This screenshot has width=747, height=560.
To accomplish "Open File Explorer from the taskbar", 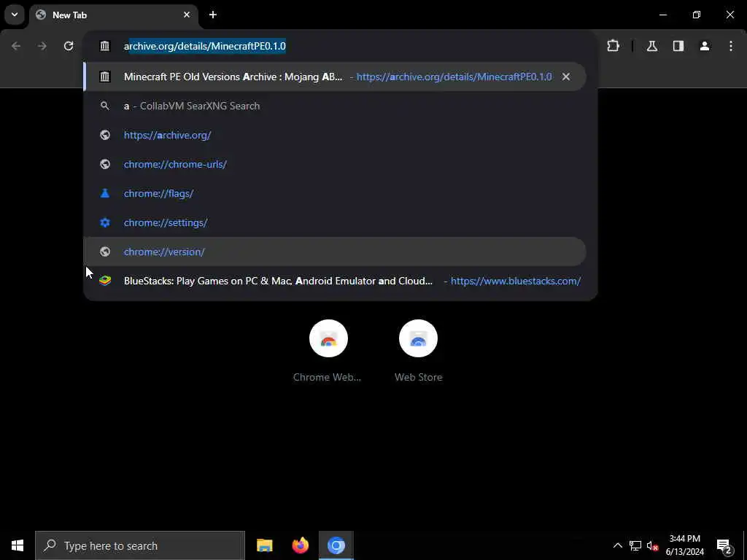I will [264, 545].
